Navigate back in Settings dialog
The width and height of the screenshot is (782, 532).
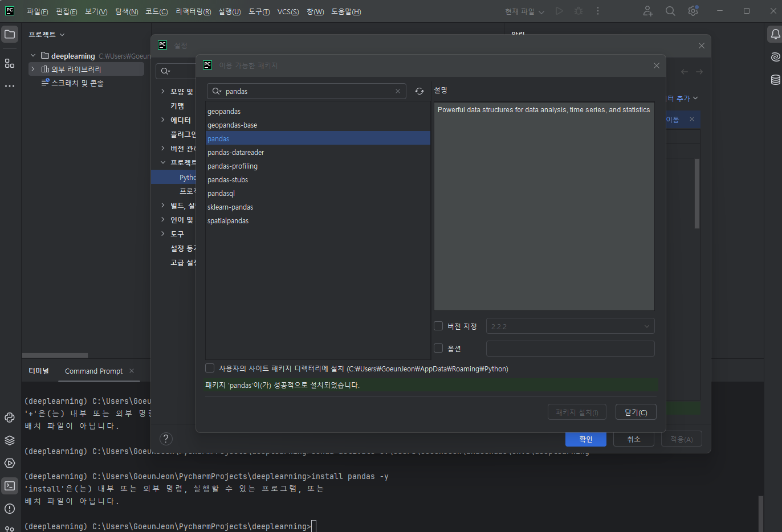point(685,72)
